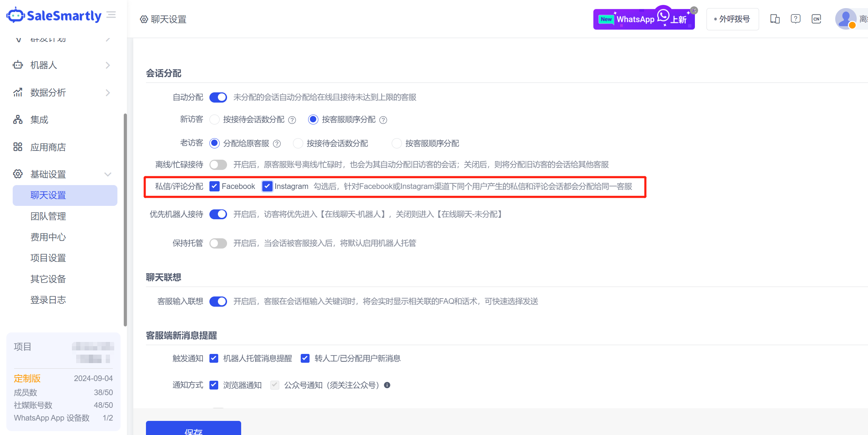Click the info icon beside 公众号通知
Image resolution: width=868 pixels, height=435 pixels.
[x=387, y=385]
